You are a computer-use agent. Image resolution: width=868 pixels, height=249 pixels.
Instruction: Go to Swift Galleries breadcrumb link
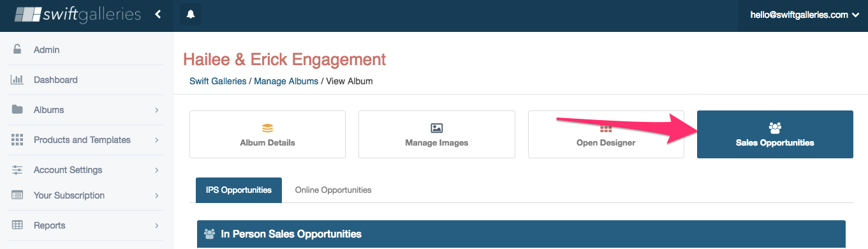tap(218, 81)
